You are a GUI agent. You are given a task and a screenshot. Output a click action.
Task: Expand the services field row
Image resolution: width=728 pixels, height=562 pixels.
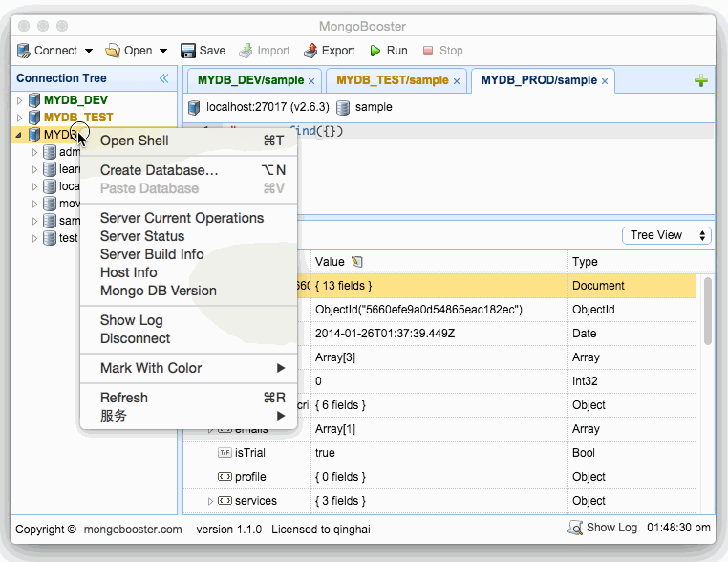[210, 501]
